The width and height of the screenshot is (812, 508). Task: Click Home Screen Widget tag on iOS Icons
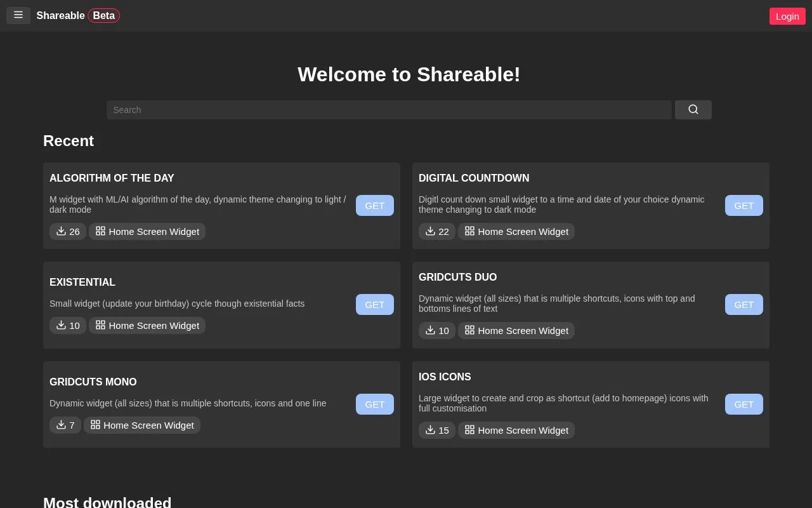(x=516, y=431)
